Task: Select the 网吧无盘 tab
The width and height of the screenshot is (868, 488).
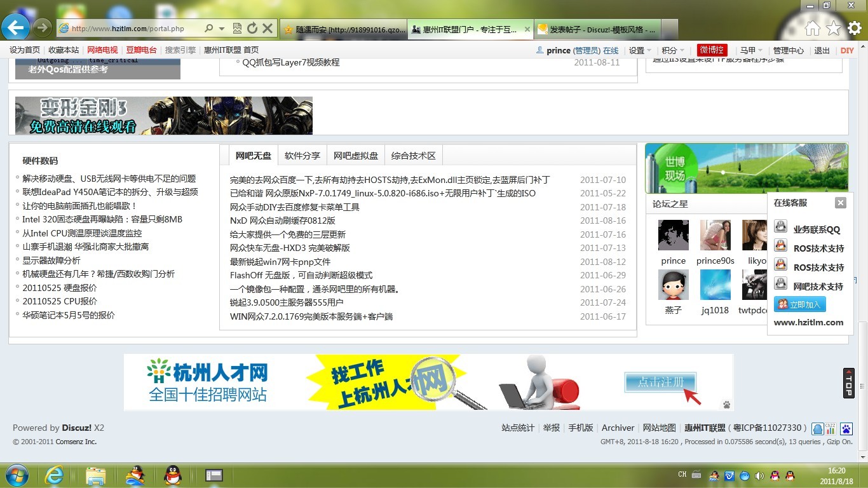Action: click(253, 156)
